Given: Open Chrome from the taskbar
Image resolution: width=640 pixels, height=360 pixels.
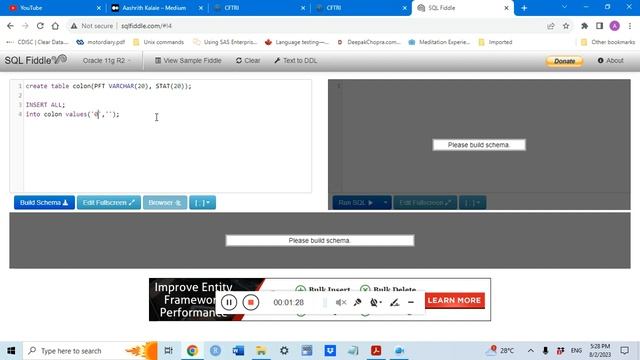Looking at the screenshot, I should 192,351.
